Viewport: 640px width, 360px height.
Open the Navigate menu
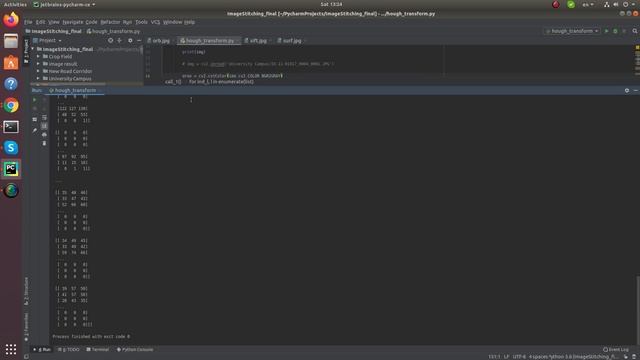tap(73, 22)
